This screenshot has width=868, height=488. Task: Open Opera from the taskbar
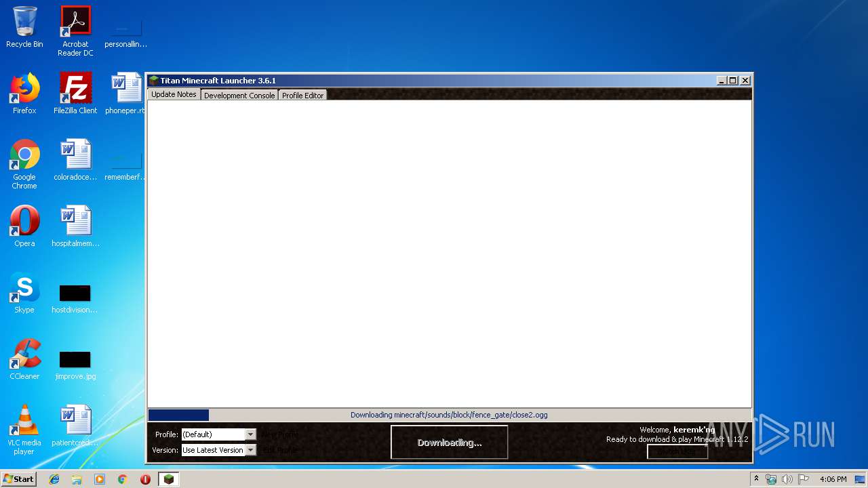coord(145,479)
